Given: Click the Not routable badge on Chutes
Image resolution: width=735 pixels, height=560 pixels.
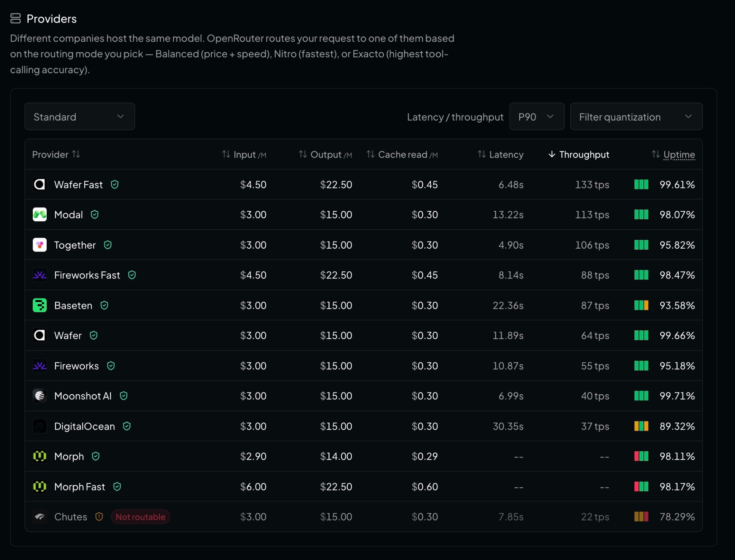Looking at the screenshot, I should pos(140,517).
